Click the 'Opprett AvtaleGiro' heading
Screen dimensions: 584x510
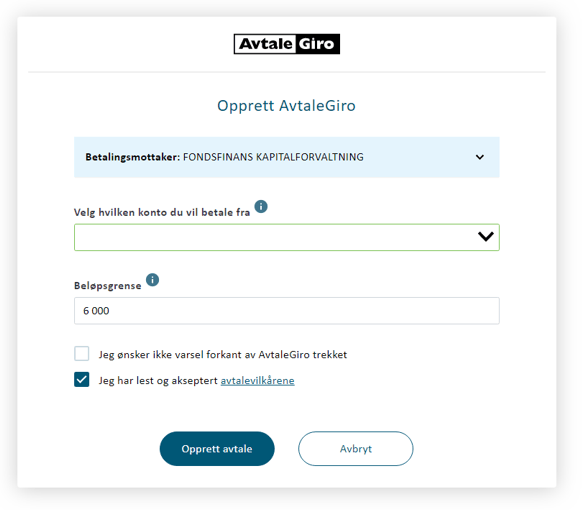tap(286, 106)
